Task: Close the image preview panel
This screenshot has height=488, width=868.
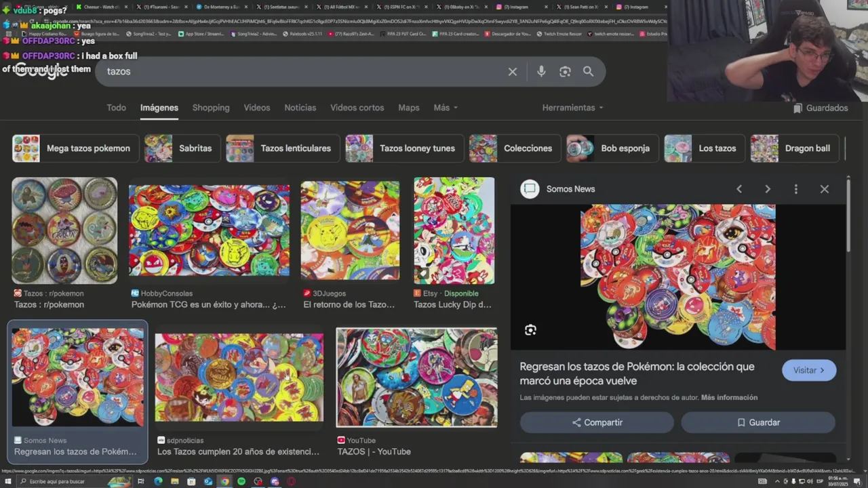Action: click(825, 189)
